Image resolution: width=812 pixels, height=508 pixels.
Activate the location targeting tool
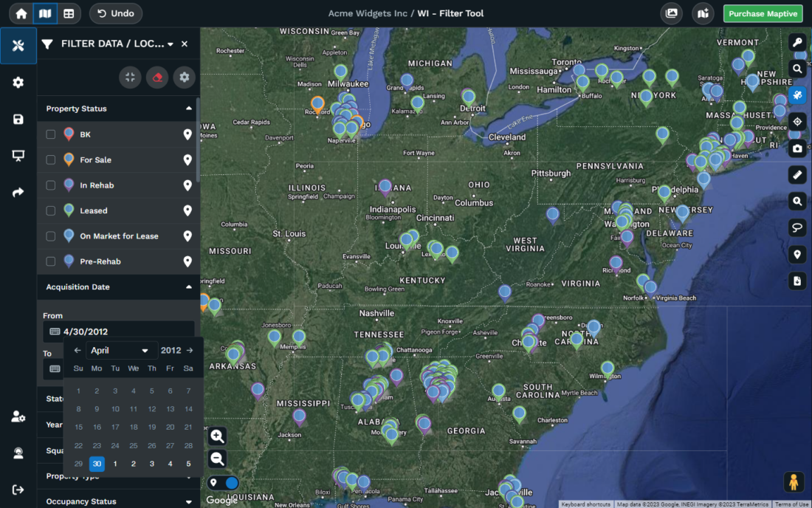click(x=797, y=122)
